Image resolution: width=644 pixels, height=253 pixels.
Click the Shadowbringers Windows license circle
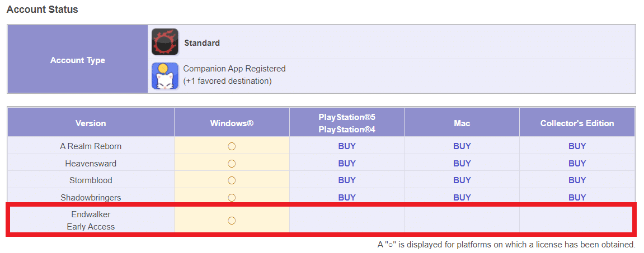pyautogui.click(x=232, y=197)
